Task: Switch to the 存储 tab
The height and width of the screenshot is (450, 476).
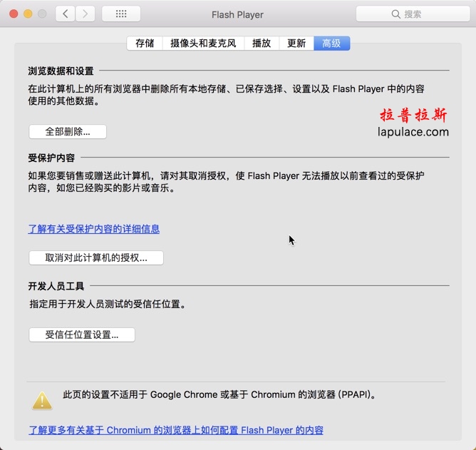Action: pyautogui.click(x=145, y=44)
